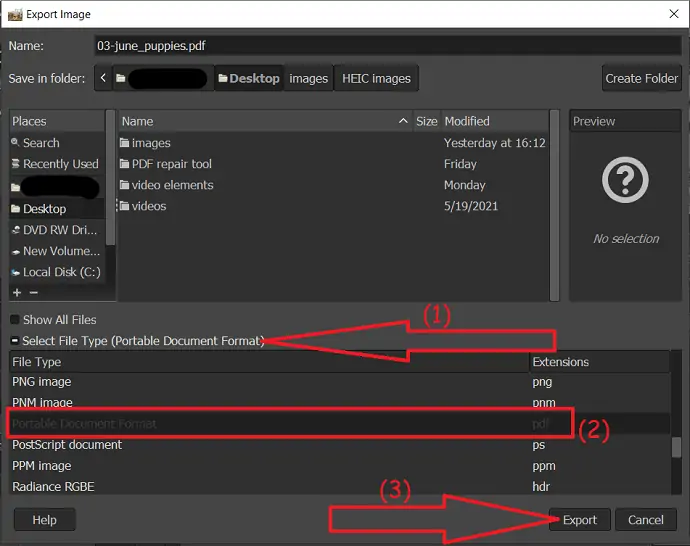
Task: Close the Export Image dialog
Action: 674,14
